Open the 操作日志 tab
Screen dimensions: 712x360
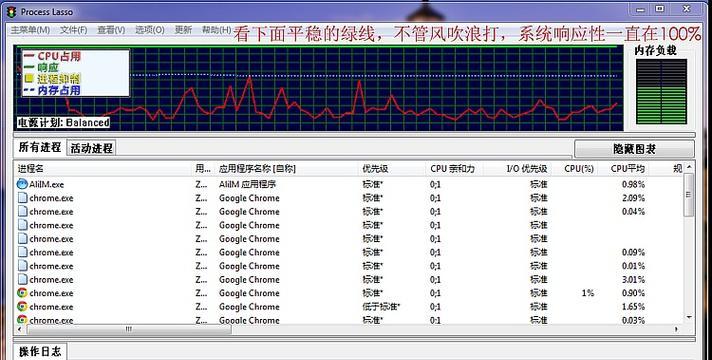[x=40, y=351]
